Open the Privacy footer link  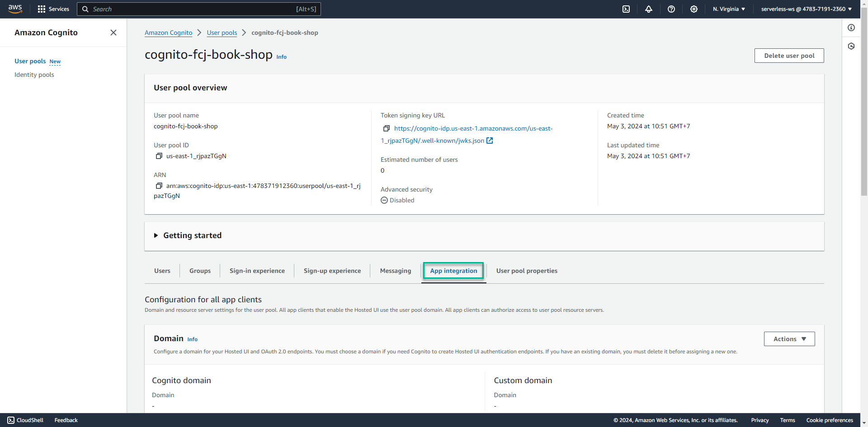coord(760,420)
